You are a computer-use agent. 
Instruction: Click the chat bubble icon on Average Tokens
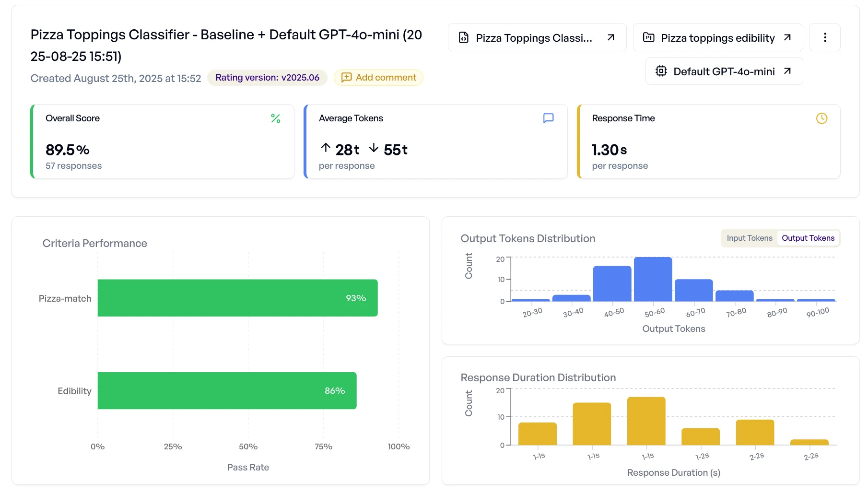pyautogui.click(x=548, y=118)
